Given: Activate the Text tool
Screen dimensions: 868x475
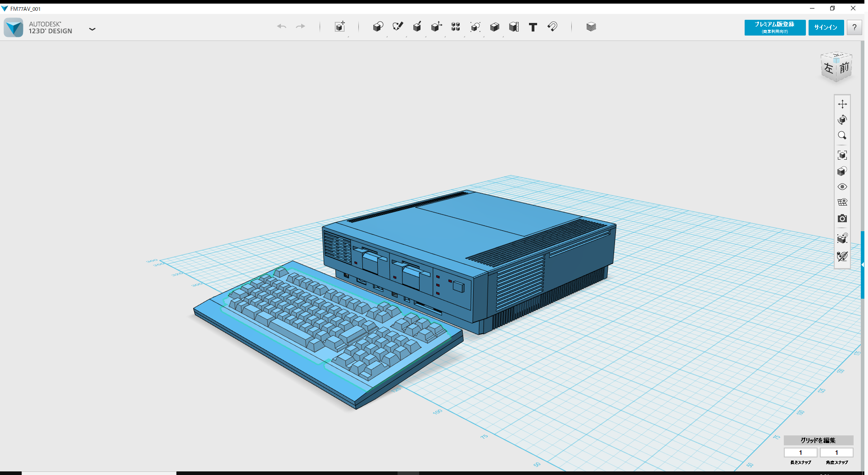Looking at the screenshot, I should pos(533,27).
